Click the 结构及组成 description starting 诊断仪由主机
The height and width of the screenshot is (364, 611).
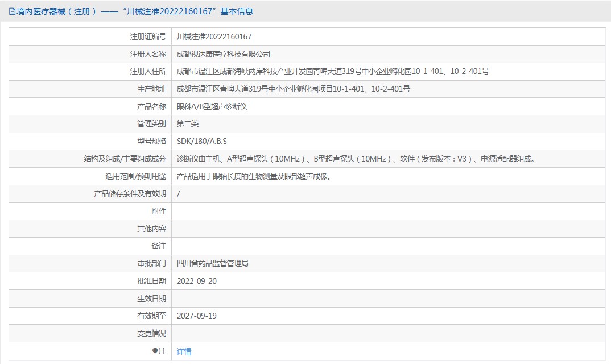pos(357,159)
